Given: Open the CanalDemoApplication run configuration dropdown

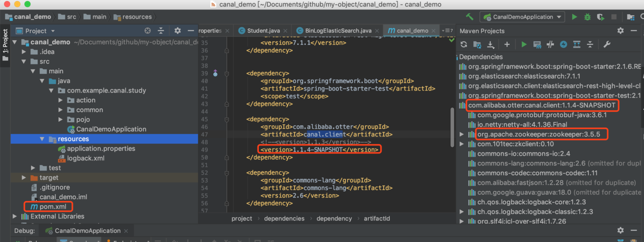Looking at the screenshot, I should coord(522,17).
